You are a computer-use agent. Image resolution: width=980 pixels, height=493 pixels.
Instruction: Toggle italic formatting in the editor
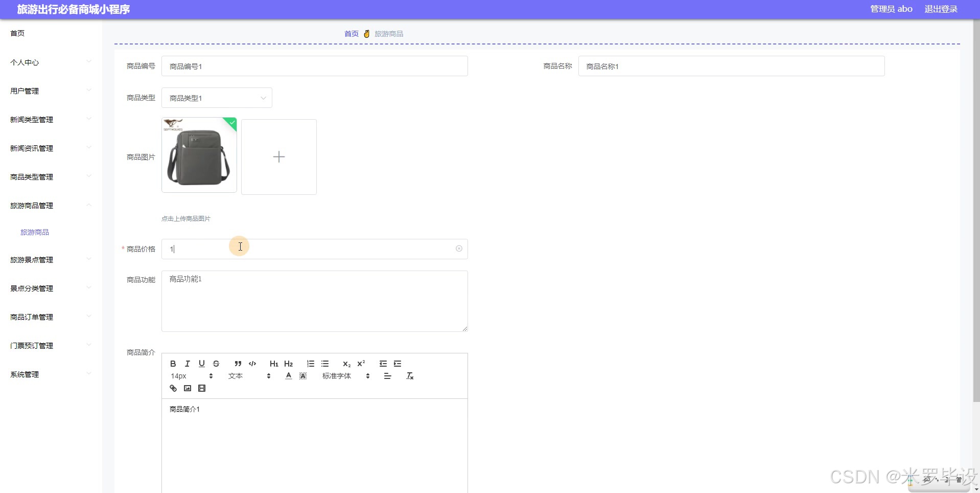pos(187,364)
